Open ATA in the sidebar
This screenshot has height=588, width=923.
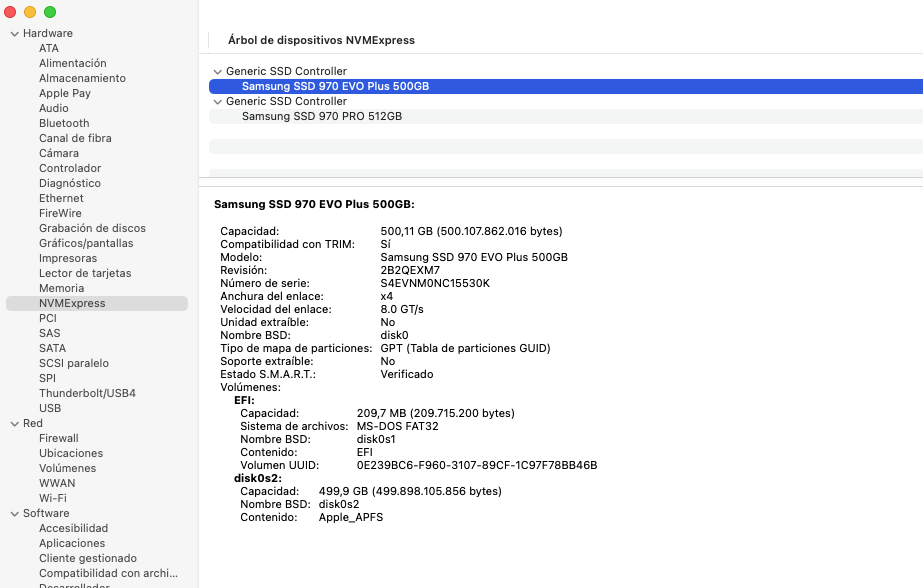(49, 48)
